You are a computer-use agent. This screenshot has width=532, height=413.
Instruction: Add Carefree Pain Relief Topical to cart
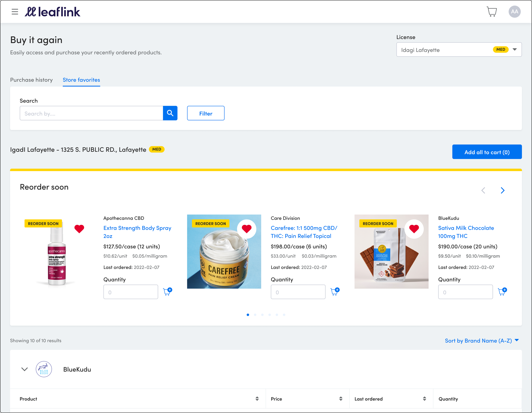(x=335, y=291)
